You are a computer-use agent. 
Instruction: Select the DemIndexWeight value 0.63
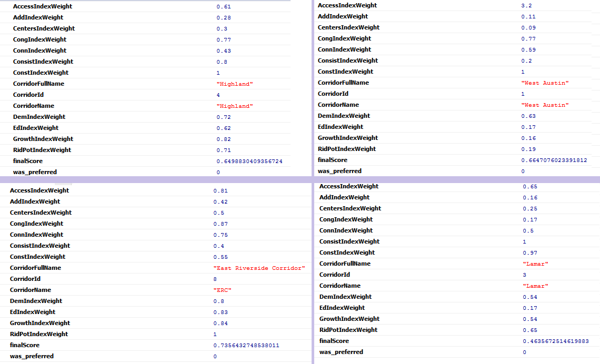click(528, 116)
